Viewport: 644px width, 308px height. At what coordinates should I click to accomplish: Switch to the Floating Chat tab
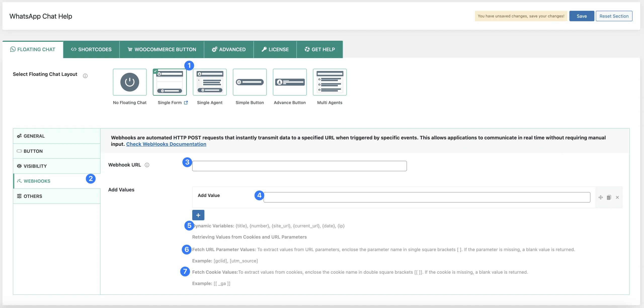[33, 49]
